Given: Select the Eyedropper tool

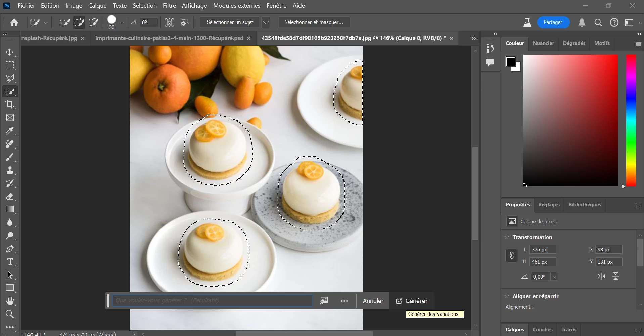Looking at the screenshot, I should (10, 131).
